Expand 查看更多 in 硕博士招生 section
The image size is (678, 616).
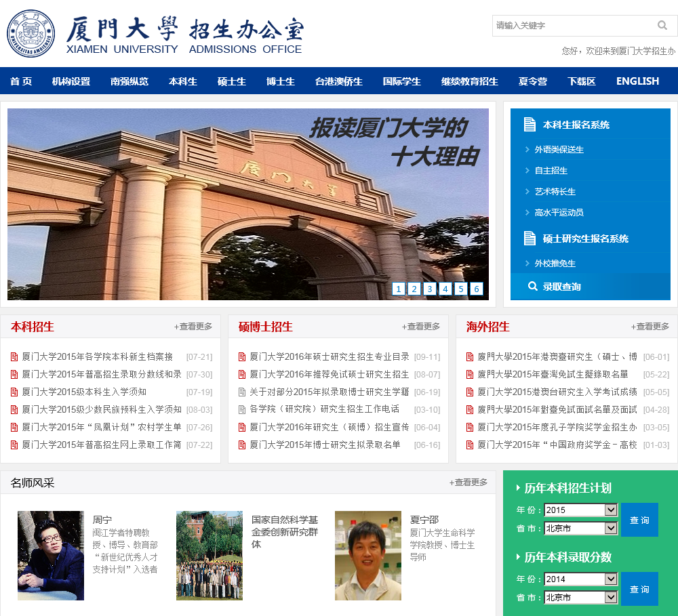coord(421,327)
